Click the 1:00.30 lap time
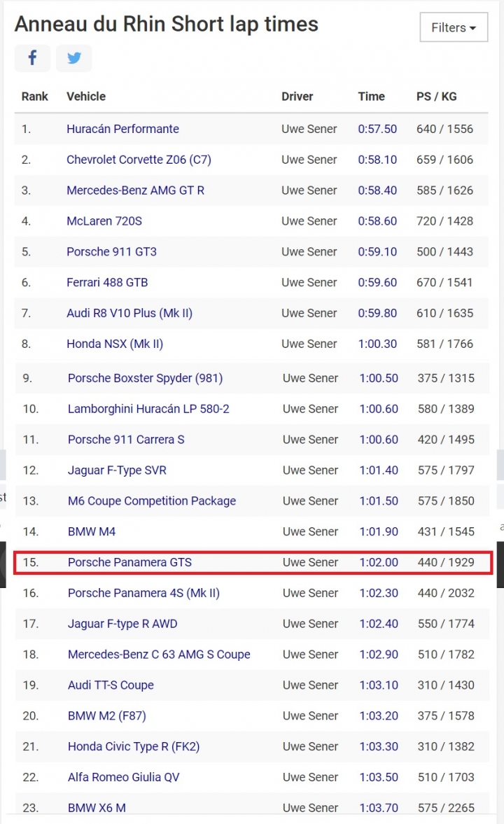 tap(377, 344)
